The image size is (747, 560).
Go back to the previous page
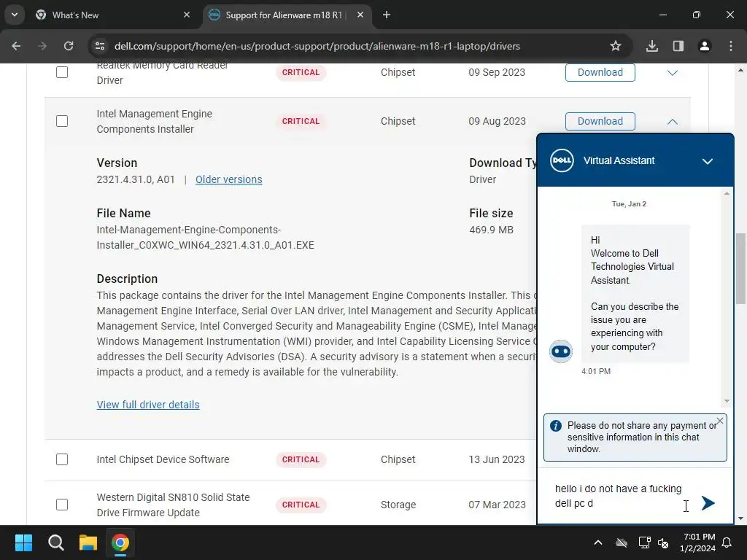16,46
